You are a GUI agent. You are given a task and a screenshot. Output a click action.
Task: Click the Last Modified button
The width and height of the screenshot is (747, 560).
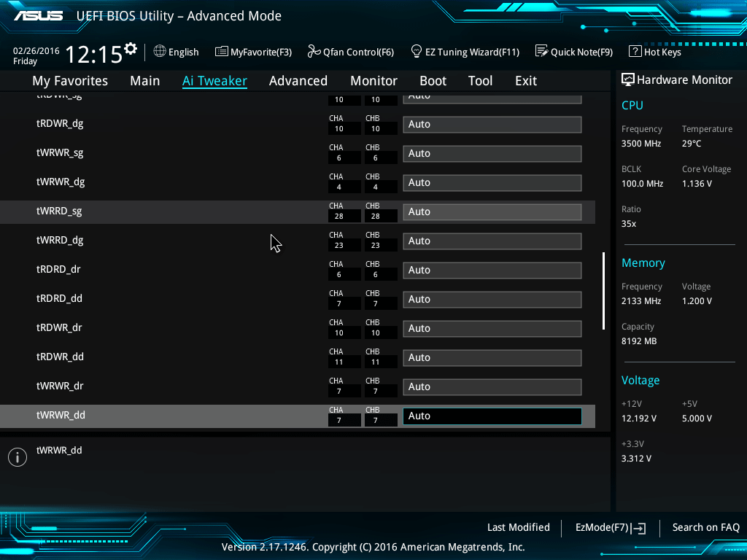click(x=518, y=527)
